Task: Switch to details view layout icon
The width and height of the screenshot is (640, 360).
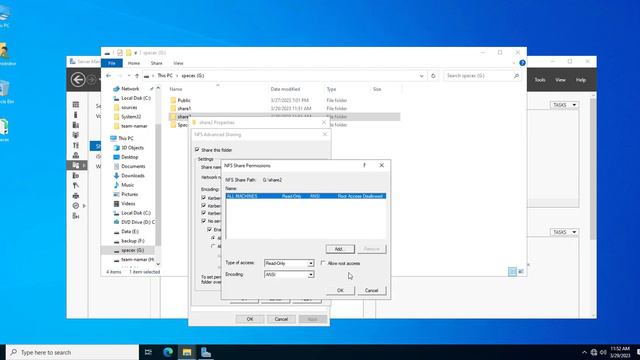Action: point(512,271)
